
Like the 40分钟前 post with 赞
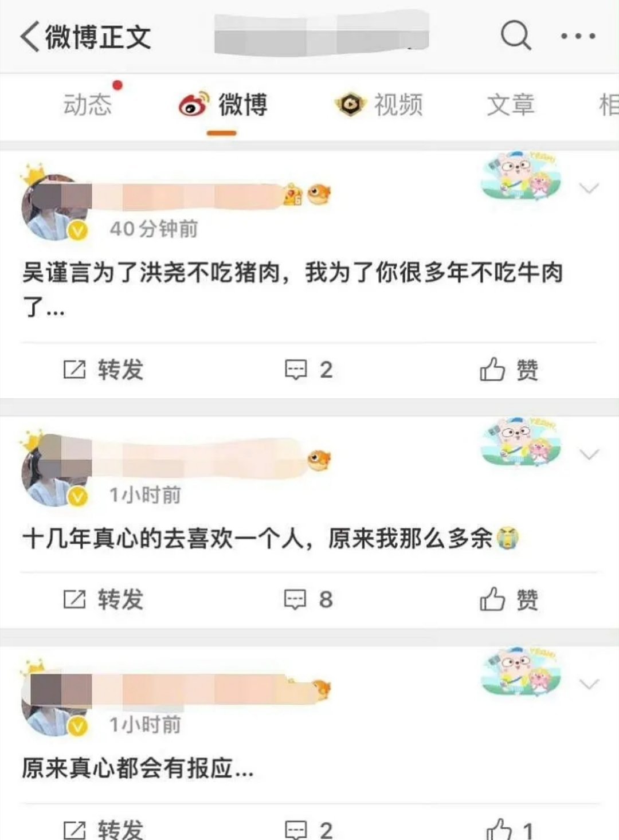[x=509, y=370]
